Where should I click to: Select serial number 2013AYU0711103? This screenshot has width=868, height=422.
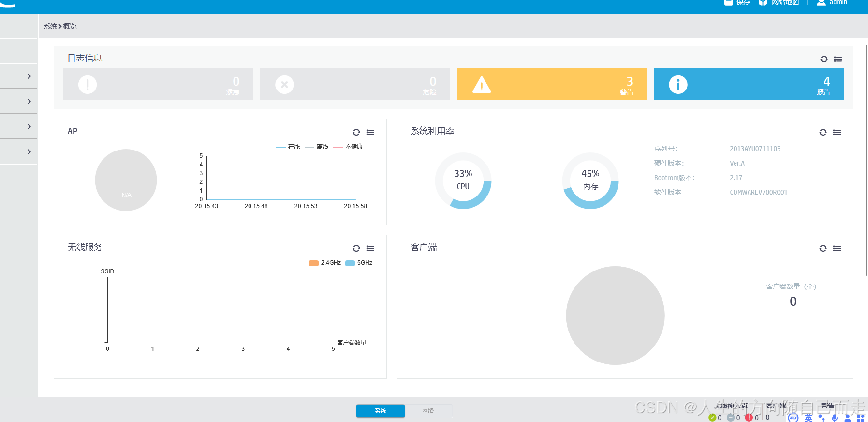click(x=755, y=149)
